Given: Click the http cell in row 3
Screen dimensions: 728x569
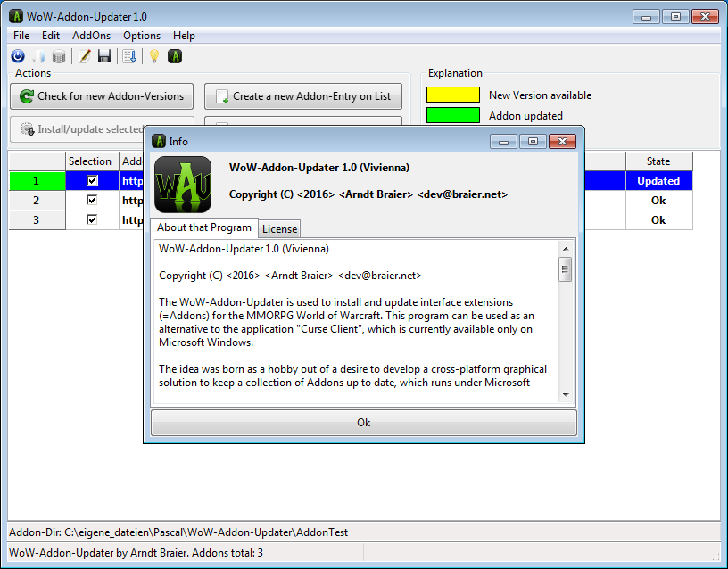Looking at the screenshot, I should 132,219.
